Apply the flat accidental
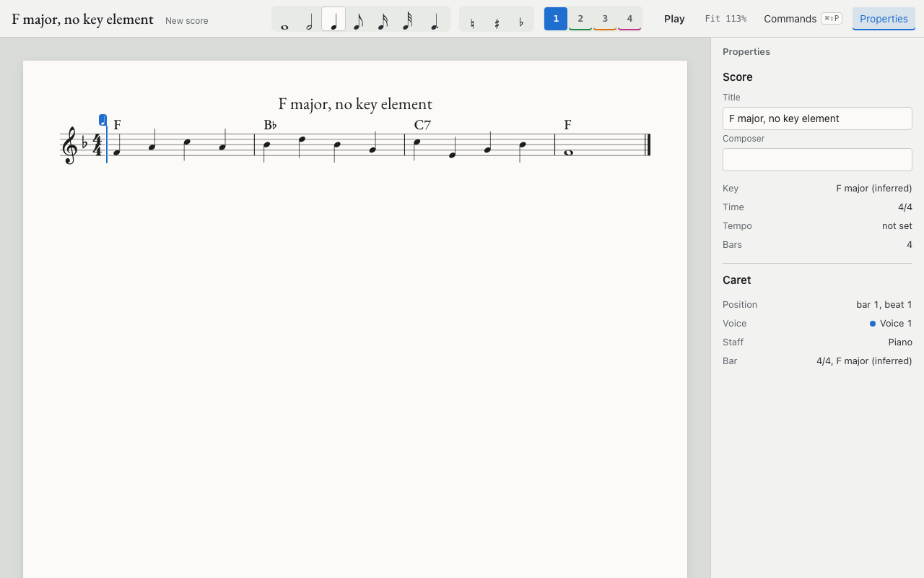Screen dimensions: 924x578 pos(521,19)
